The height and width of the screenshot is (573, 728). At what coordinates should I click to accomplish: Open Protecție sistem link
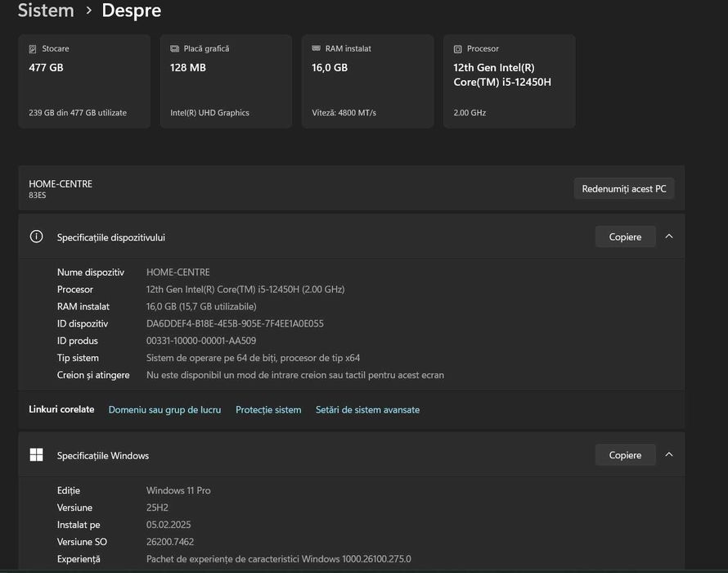coord(268,410)
